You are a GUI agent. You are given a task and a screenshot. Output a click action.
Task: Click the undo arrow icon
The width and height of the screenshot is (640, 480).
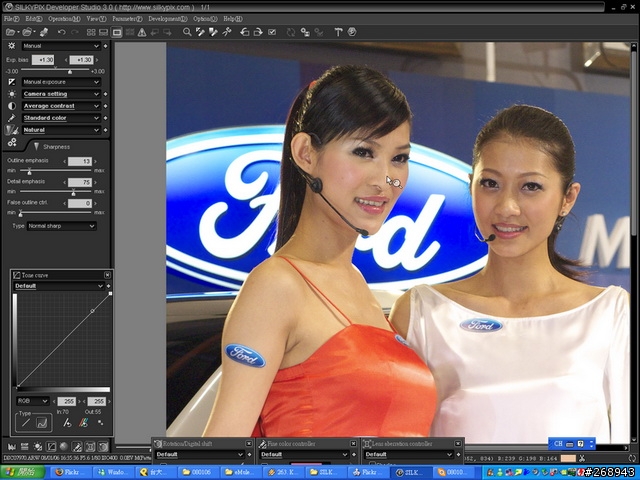pos(62,32)
